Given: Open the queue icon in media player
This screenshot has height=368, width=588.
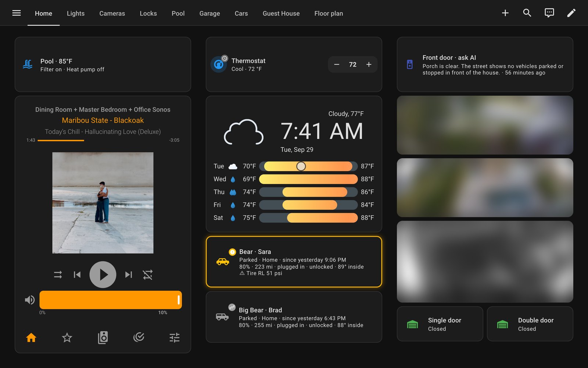Looking at the screenshot, I should pyautogui.click(x=139, y=337).
